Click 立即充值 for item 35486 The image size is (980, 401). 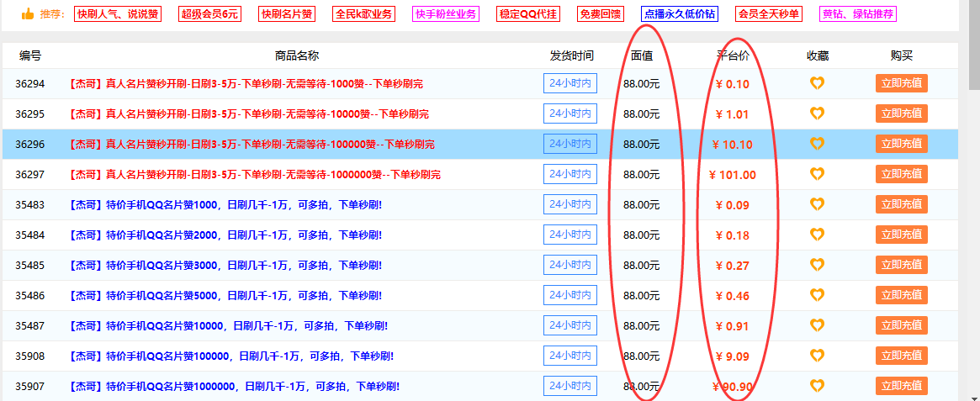coord(901,295)
